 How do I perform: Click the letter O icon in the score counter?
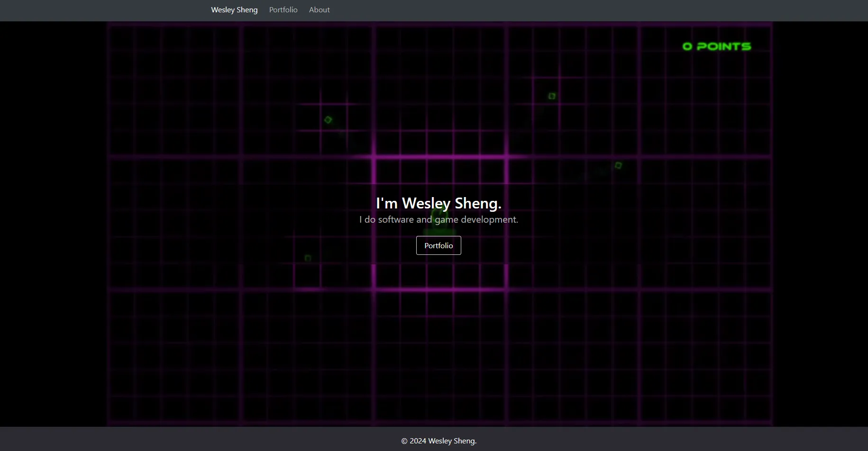[686, 46]
